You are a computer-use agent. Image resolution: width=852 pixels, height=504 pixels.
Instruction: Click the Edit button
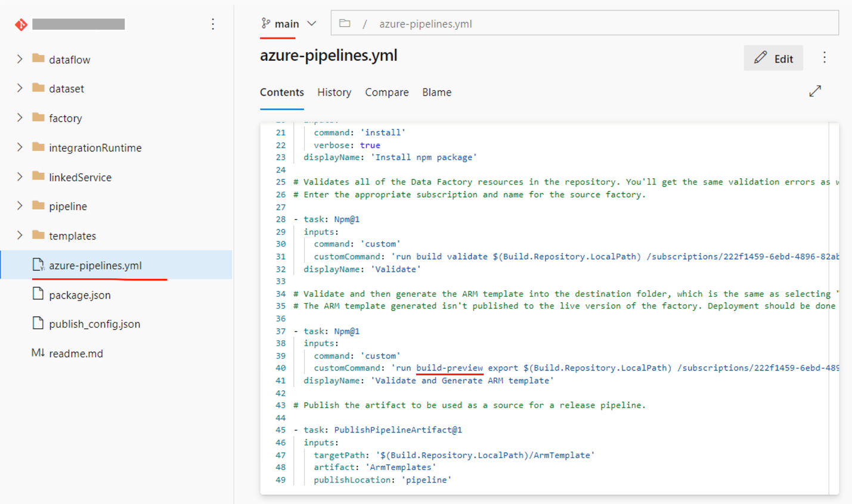[x=773, y=58]
